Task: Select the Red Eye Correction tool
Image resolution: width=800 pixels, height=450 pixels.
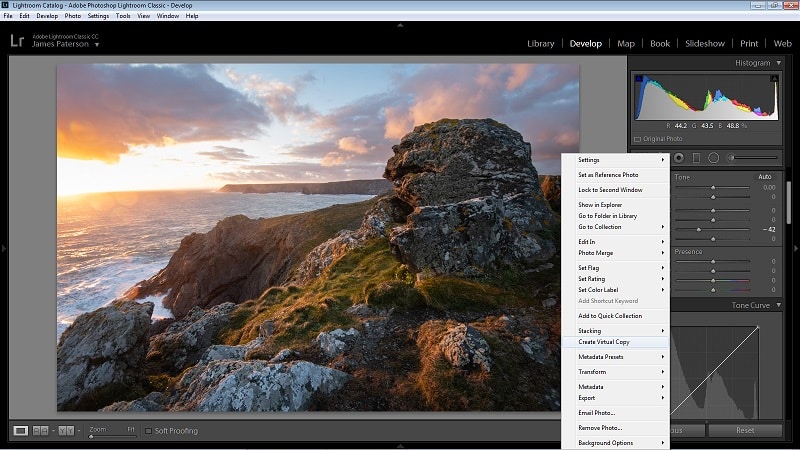Action: click(679, 158)
